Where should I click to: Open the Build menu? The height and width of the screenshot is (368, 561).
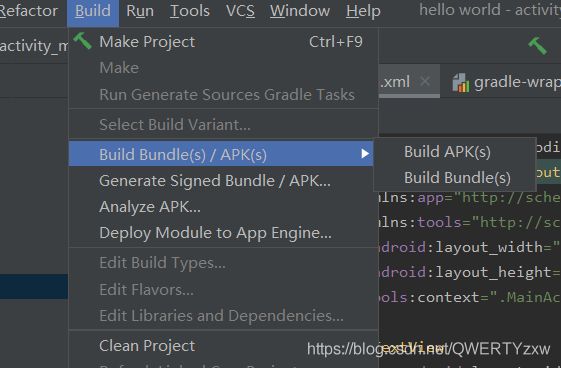(93, 11)
